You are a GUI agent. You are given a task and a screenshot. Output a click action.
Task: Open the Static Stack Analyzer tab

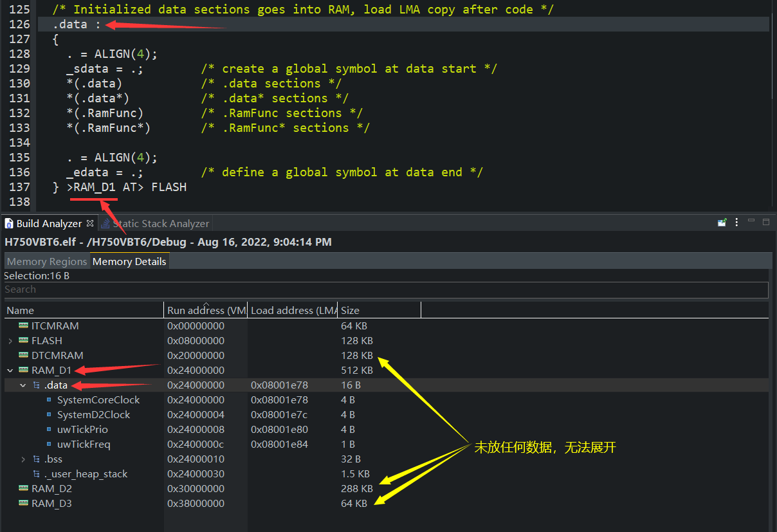point(160,224)
